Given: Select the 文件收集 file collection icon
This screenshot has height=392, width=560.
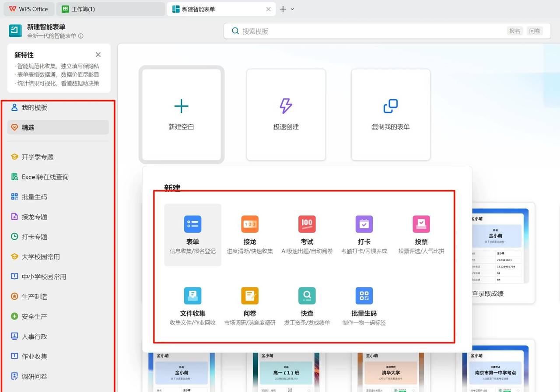Looking at the screenshot, I should tap(192, 296).
